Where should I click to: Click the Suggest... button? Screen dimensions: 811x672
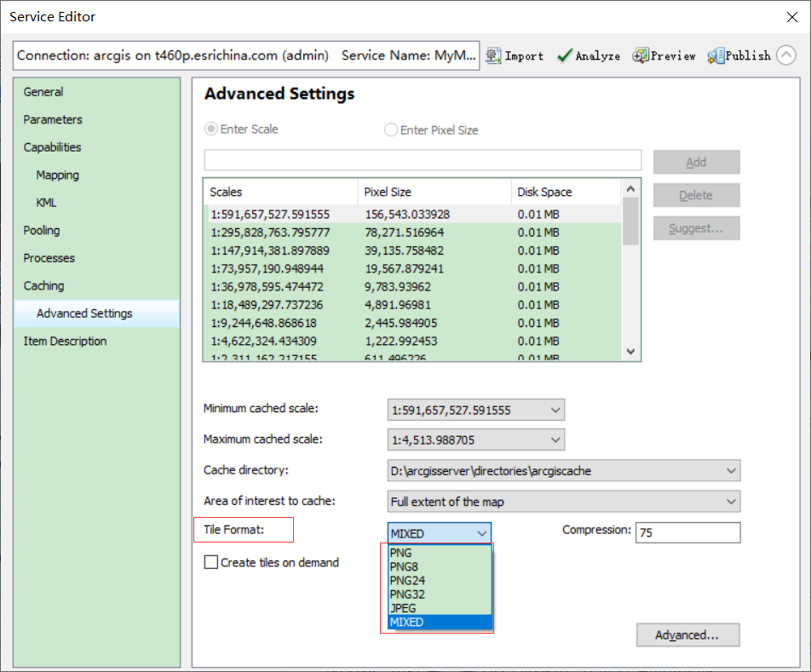696,228
